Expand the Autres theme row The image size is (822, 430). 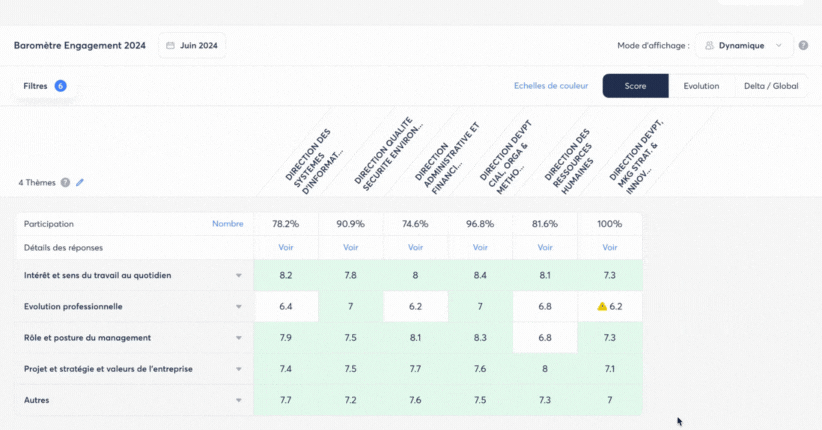[238, 401]
